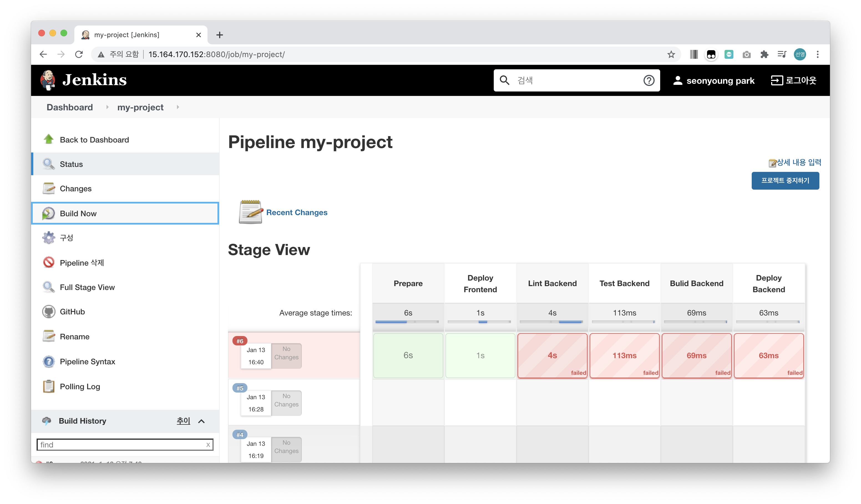This screenshot has width=861, height=504.
Task: Open the Changes menu item
Action: tap(75, 189)
